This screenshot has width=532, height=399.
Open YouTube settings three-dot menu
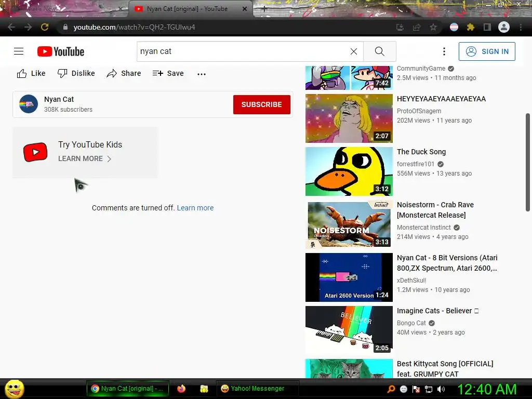(444, 51)
